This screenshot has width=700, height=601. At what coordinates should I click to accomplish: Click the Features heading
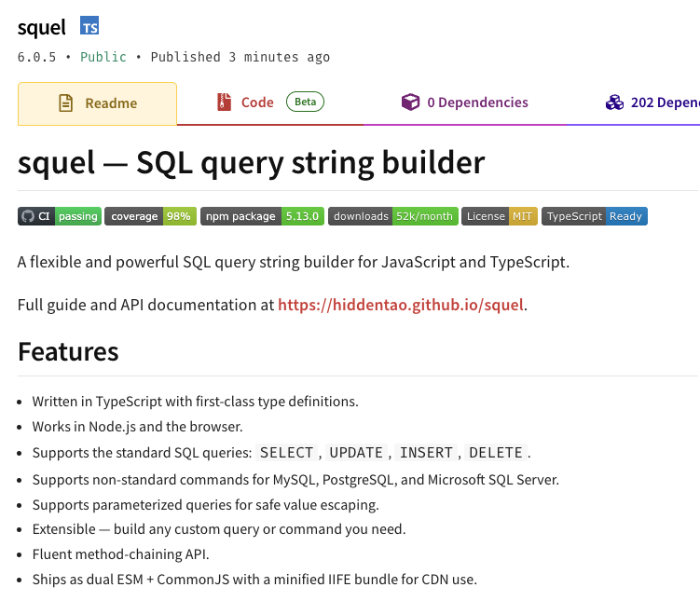68,351
